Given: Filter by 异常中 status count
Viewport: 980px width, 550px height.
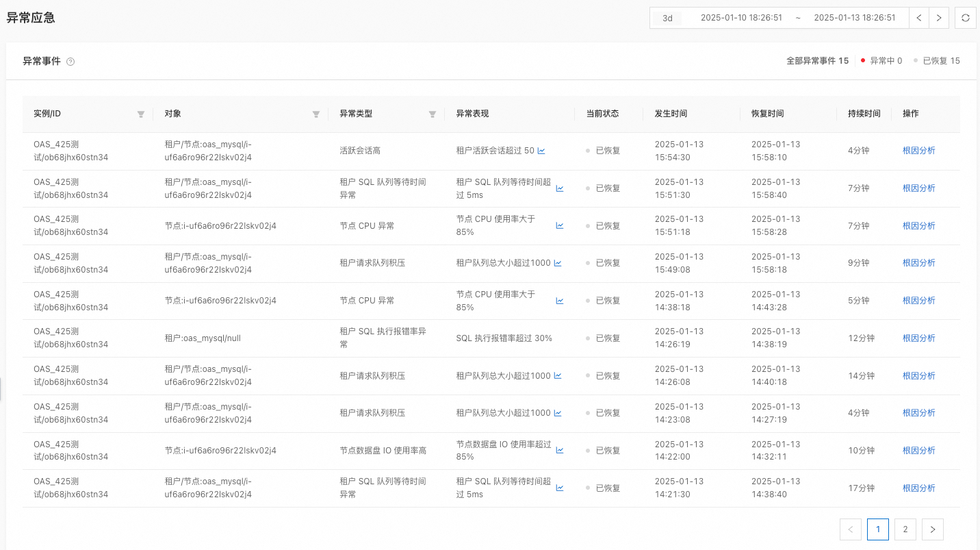Looking at the screenshot, I should click(881, 61).
